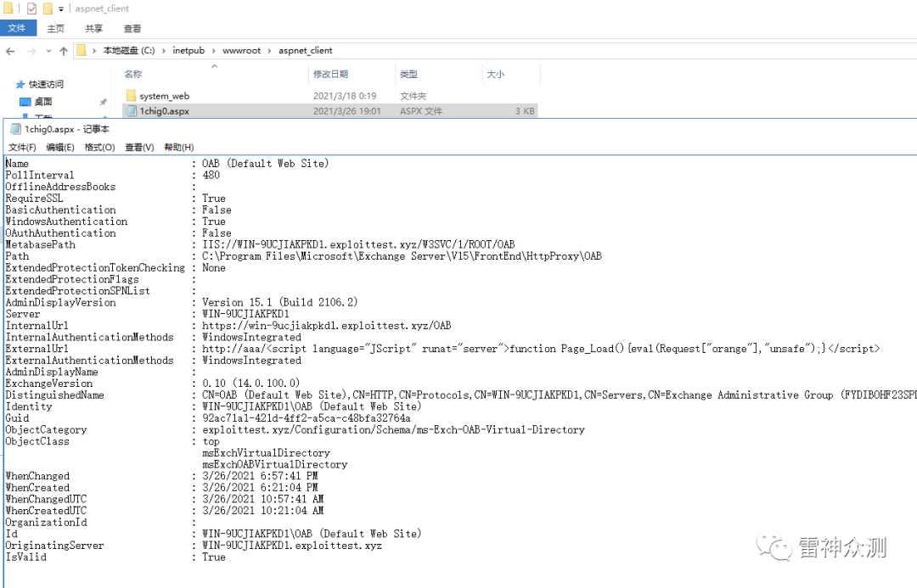Image resolution: width=917 pixels, height=588 pixels.
Task: Switch to the 查看 ribbon tab in Explorer
Action: coord(132,28)
